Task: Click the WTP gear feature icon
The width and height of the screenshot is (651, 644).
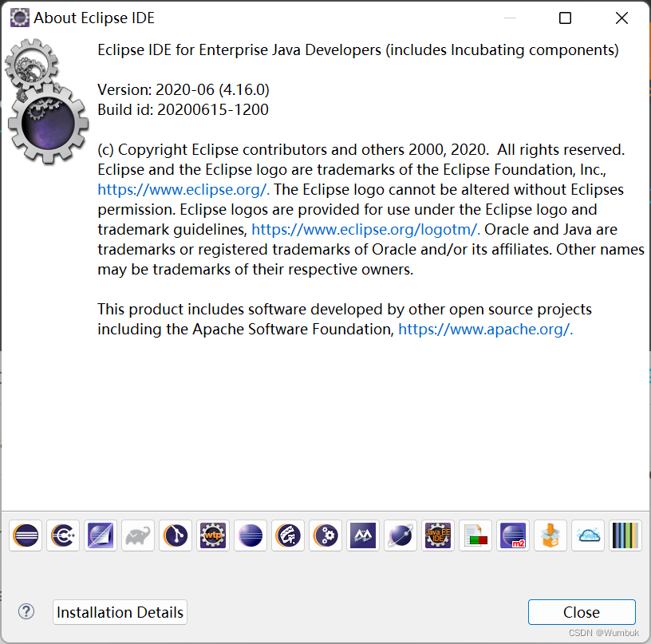Action: pos(212,535)
